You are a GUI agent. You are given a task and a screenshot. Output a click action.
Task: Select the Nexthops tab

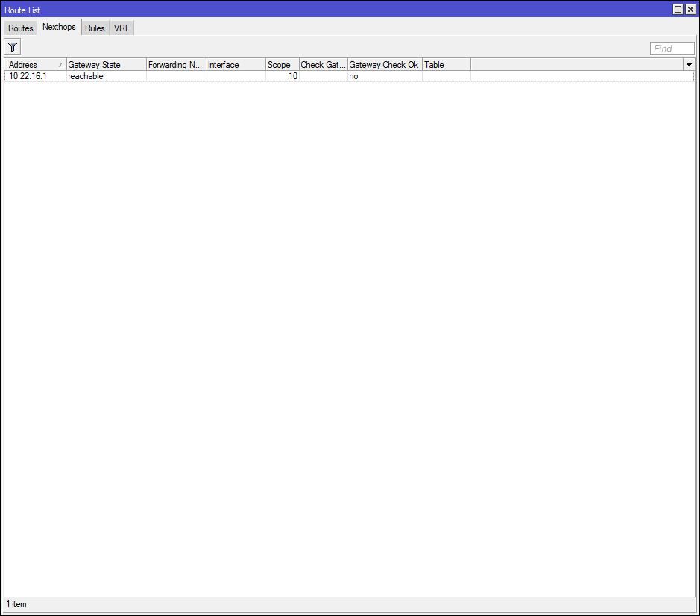pyautogui.click(x=59, y=27)
